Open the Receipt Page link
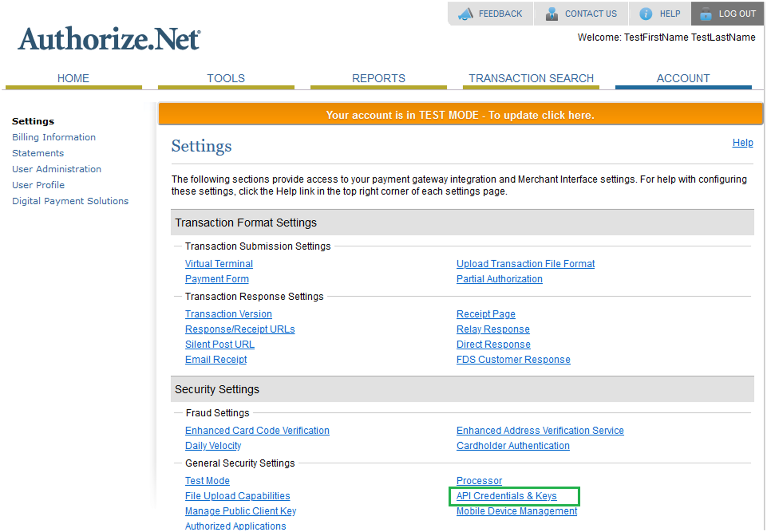This screenshot has width=767, height=532. pos(486,314)
